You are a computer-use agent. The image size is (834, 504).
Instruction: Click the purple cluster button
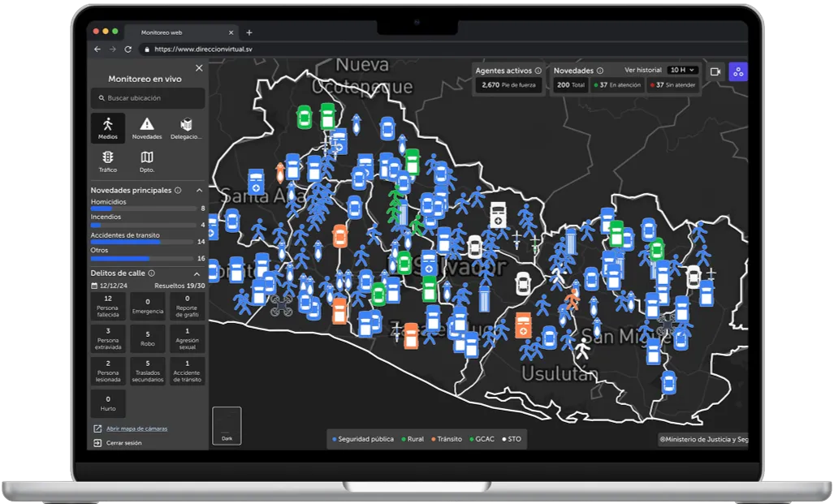coord(738,71)
